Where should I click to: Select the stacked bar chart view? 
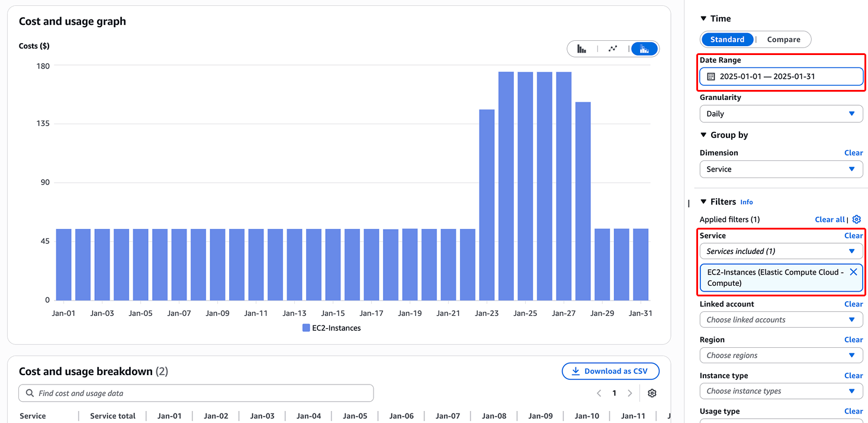[644, 49]
